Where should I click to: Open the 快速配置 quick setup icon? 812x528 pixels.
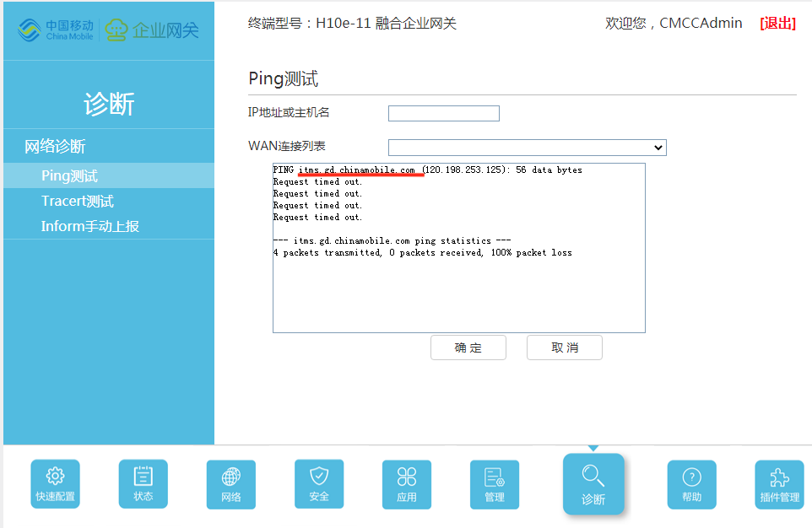(x=56, y=483)
